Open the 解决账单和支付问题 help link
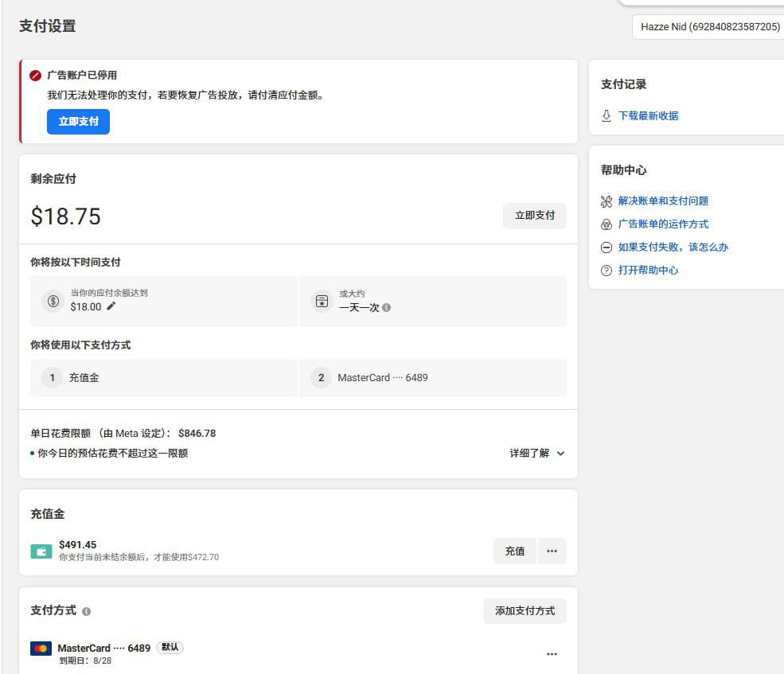This screenshot has height=674, width=784. click(x=663, y=201)
